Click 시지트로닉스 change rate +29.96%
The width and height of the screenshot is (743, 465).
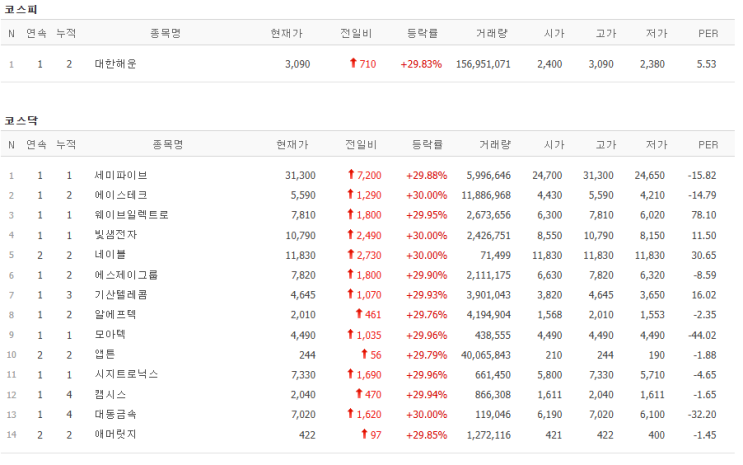pos(426,375)
